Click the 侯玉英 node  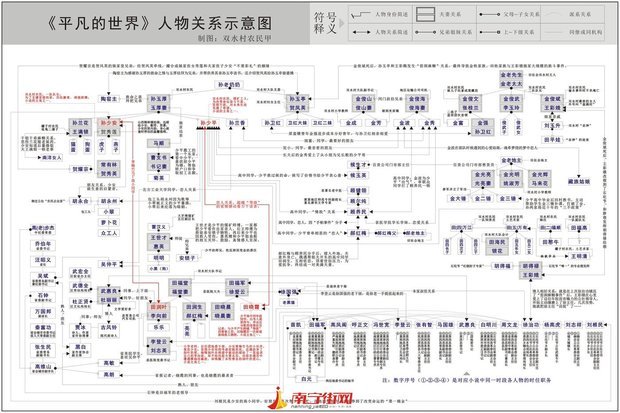tap(358, 175)
